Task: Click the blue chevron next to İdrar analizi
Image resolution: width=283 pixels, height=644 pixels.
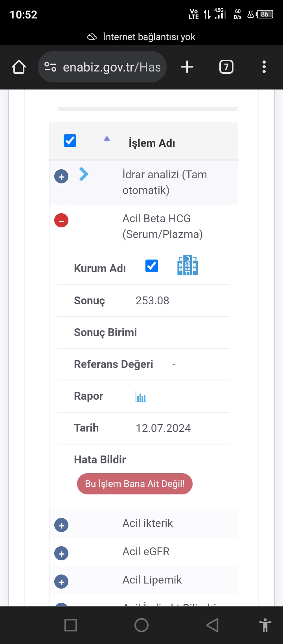Action: pos(84,174)
